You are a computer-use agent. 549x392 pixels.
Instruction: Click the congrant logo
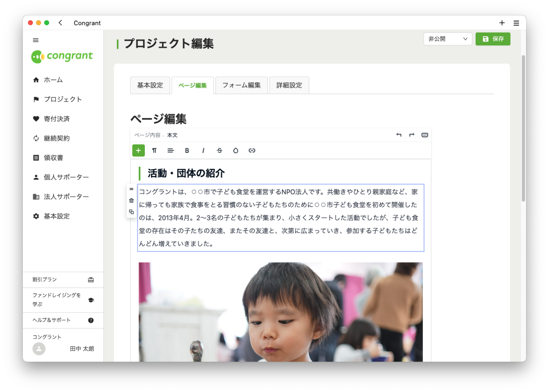click(x=62, y=57)
